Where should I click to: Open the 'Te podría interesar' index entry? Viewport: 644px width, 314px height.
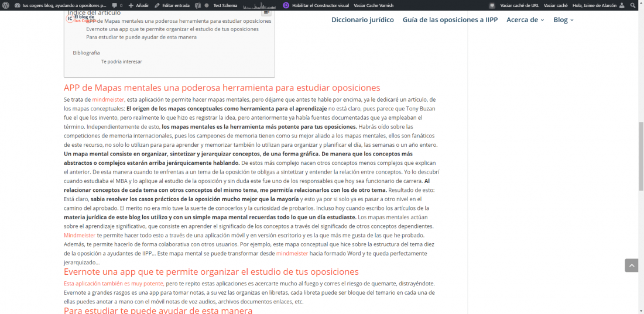click(122, 61)
